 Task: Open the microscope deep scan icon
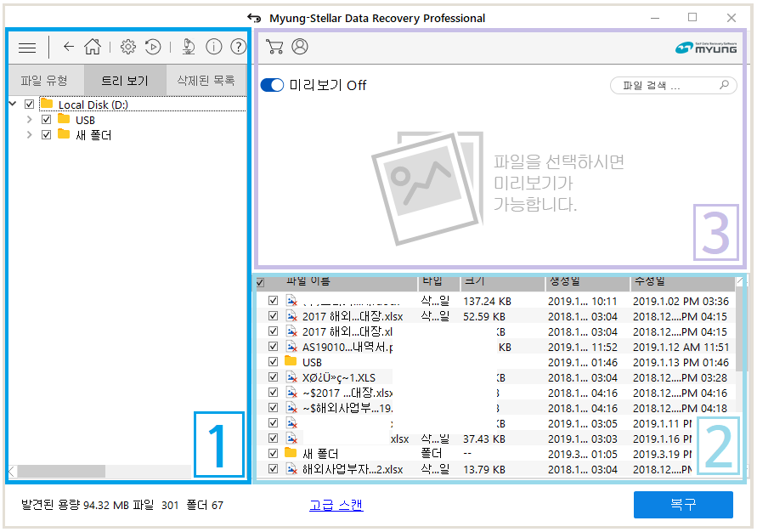(189, 47)
